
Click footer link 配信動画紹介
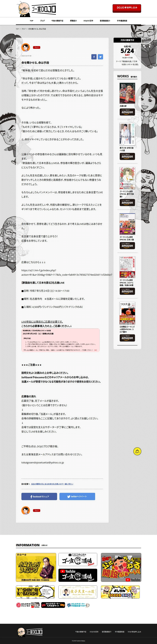pyautogui.click(x=107, y=632)
